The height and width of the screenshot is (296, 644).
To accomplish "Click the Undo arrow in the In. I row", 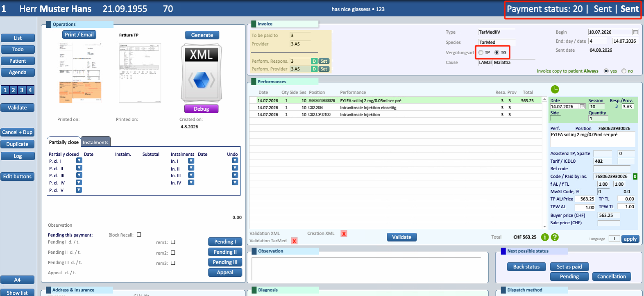I will click(235, 161).
